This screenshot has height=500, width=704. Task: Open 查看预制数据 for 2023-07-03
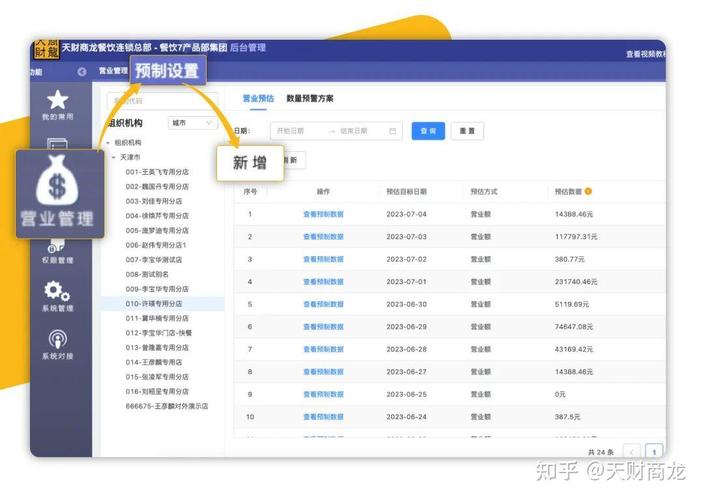(323, 237)
